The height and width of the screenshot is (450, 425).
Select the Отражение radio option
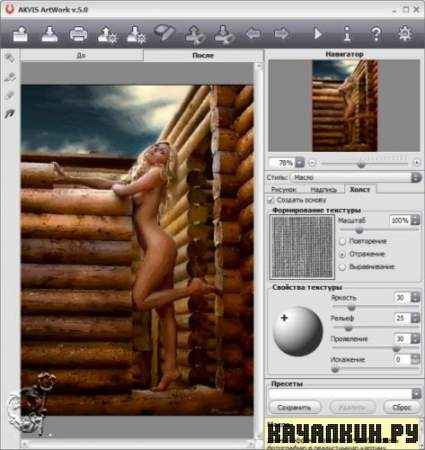pyautogui.click(x=342, y=254)
